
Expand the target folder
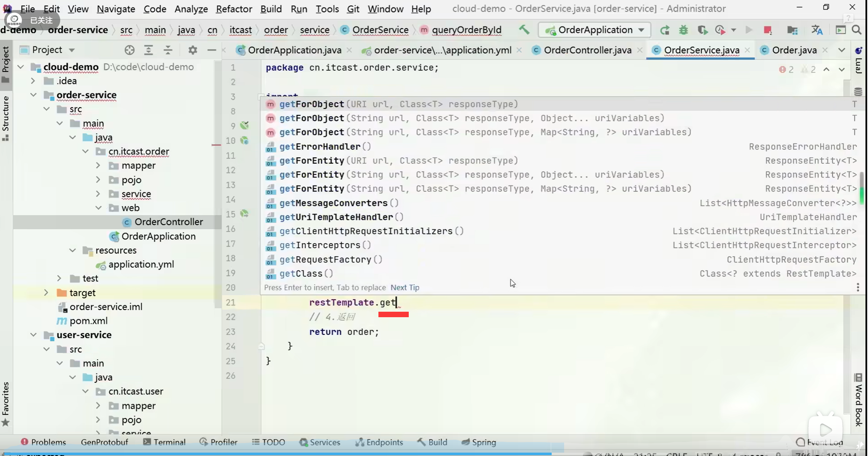coord(46,292)
